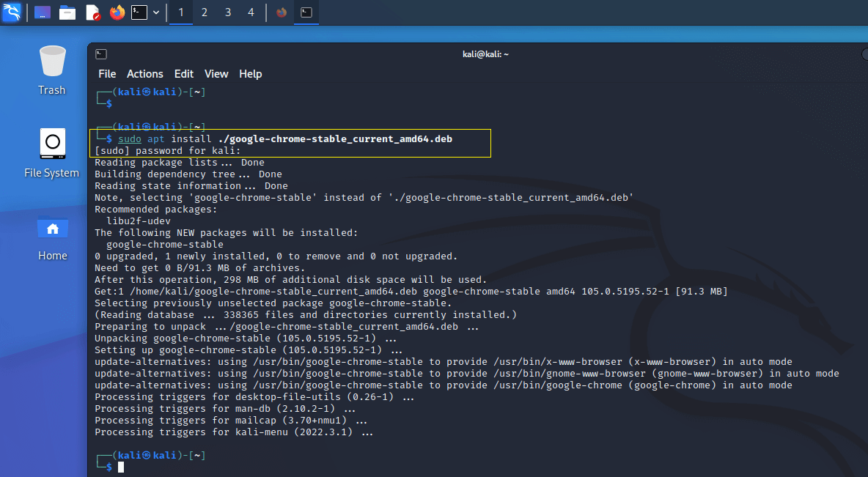Open the text editor panel launcher

[x=92, y=12]
